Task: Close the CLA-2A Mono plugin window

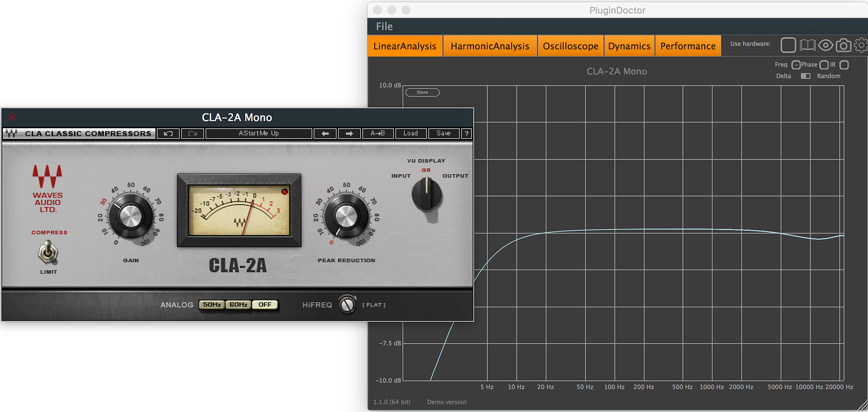Action: 12,117
